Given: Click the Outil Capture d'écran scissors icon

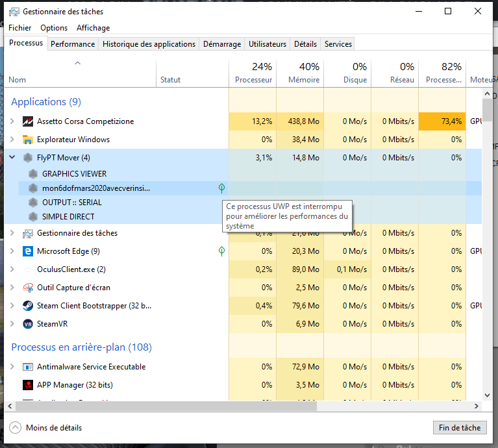Looking at the screenshot, I should click(x=28, y=288).
